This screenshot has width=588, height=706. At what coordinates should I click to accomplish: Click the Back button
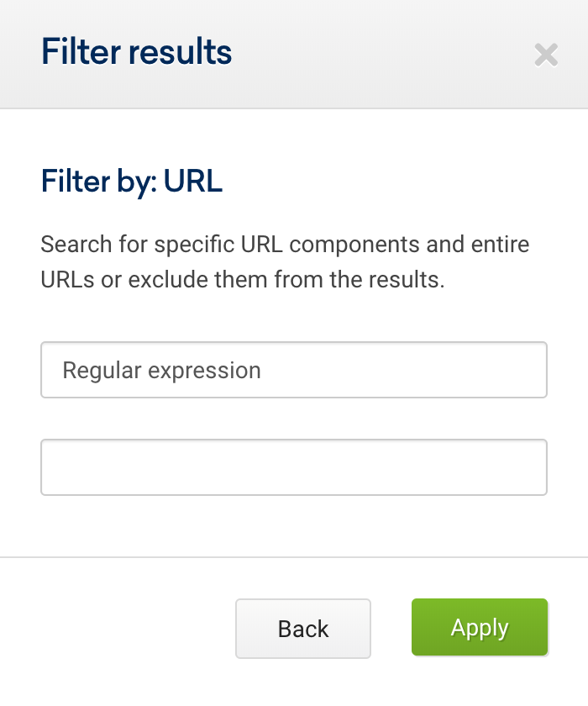pos(303,629)
